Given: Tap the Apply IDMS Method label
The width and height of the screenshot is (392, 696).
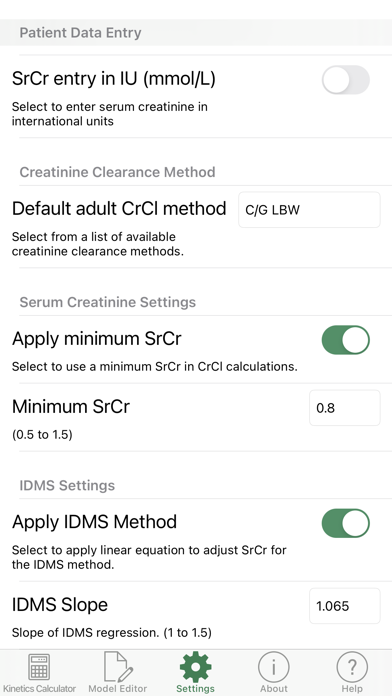Looking at the screenshot, I should pos(94,522).
